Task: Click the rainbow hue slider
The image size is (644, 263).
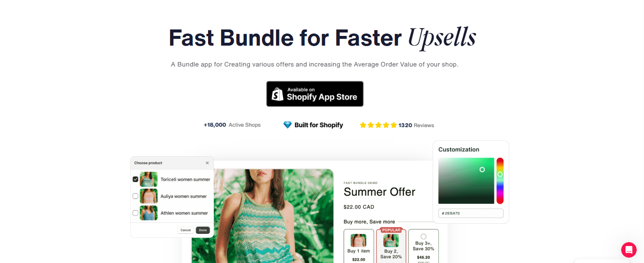Action: (x=500, y=181)
